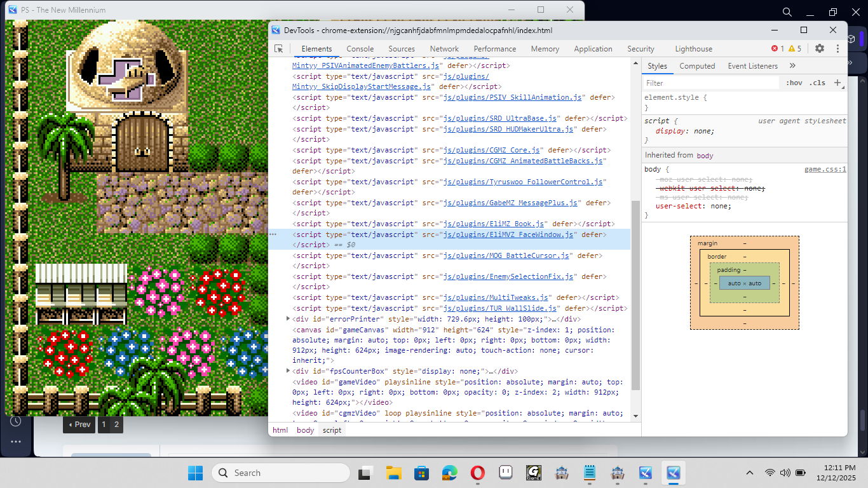
Task: Open Microsoft Edge from taskbar
Action: click(449, 473)
